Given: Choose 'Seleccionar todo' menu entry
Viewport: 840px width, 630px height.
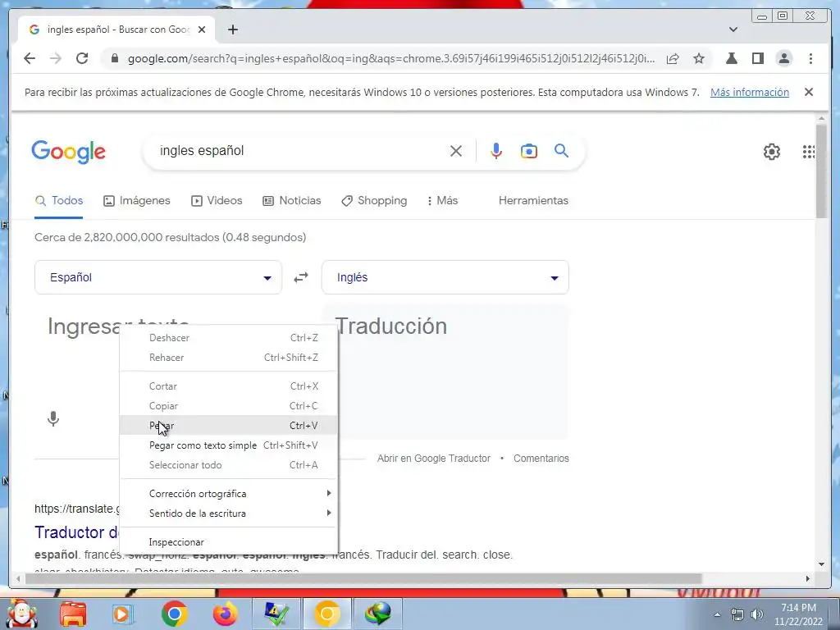Looking at the screenshot, I should (x=229, y=465).
